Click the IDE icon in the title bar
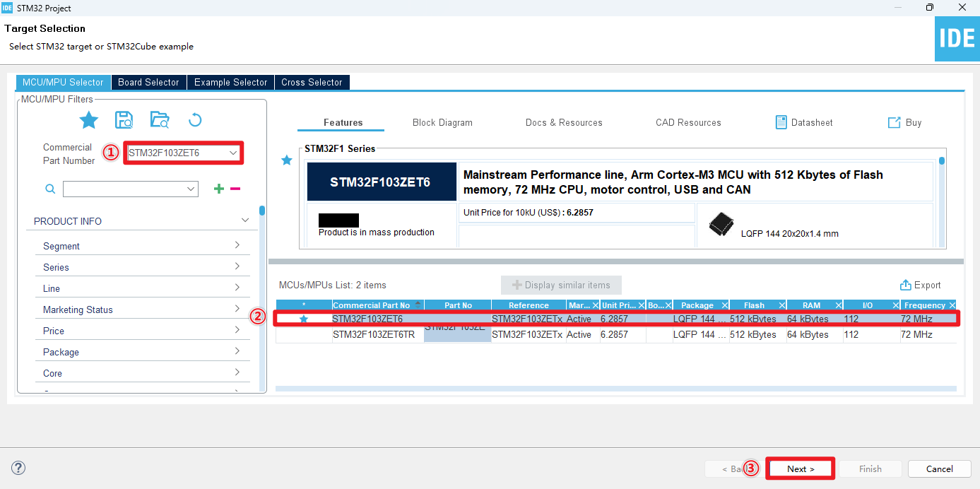The width and height of the screenshot is (980, 489). (x=8, y=8)
